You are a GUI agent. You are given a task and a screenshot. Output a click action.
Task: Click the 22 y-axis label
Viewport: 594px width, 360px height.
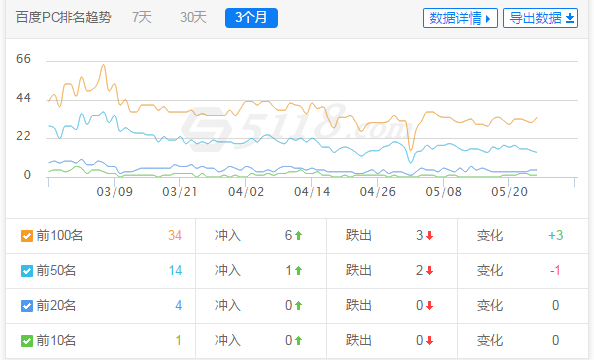(x=23, y=136)
